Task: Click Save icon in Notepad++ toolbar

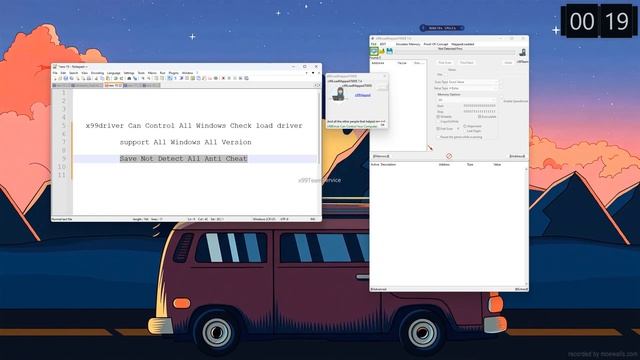Action: pos(66,78)
